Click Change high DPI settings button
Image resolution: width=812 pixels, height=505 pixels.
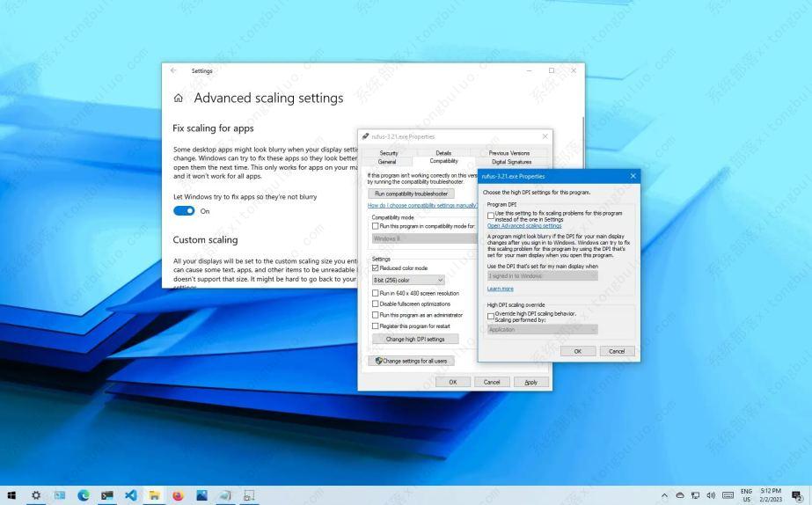pos(415,340)
